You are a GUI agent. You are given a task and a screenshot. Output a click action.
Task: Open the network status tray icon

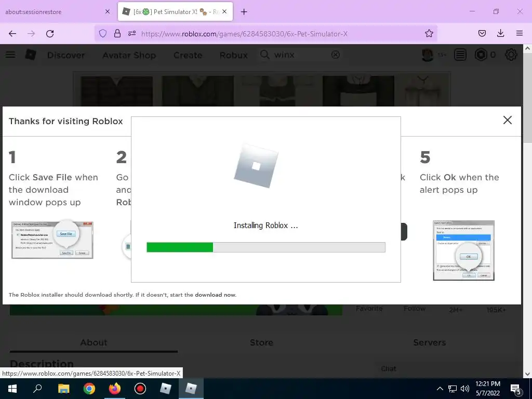[x=453, y=389]
